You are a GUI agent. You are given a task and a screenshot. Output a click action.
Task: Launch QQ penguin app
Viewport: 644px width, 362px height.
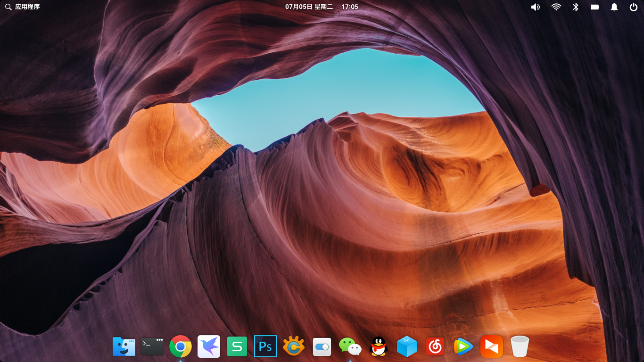tap(379, 347)
